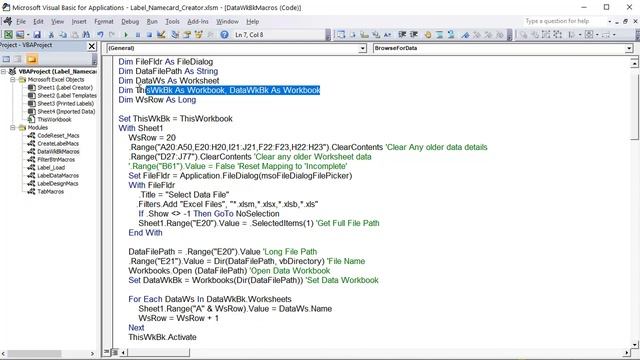Click Complete Word edit toolbar icon
The image size is (640, 360).
387,35
